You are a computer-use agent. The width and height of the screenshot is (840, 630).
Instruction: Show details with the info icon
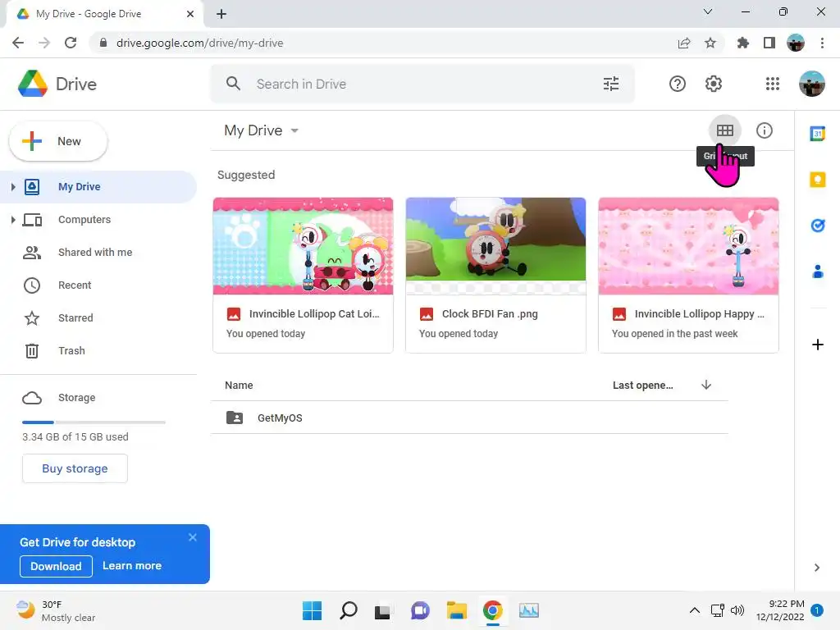click(x=764, y=130)
